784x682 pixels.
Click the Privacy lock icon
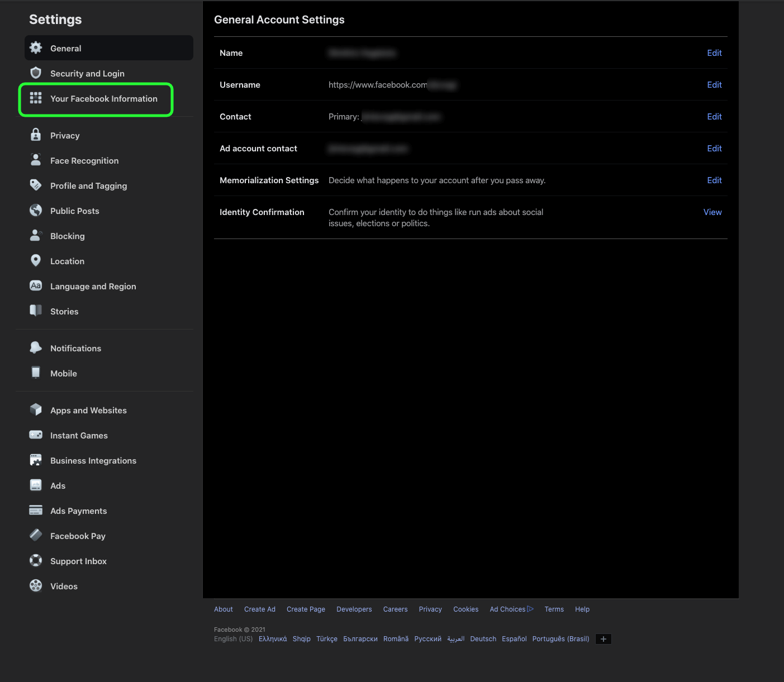click(x=36, y=135)
